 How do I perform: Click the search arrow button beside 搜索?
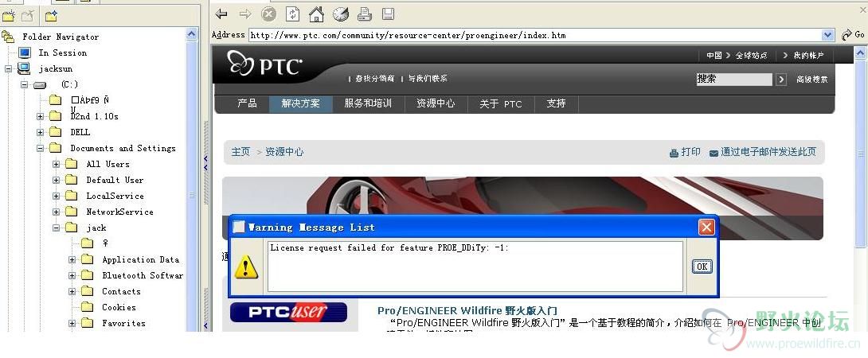[781, 79]
